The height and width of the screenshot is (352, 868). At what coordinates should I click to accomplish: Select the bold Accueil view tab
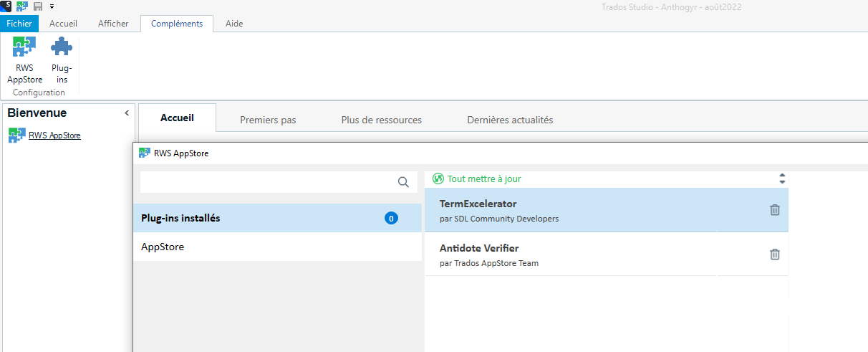tap(177, 118)
